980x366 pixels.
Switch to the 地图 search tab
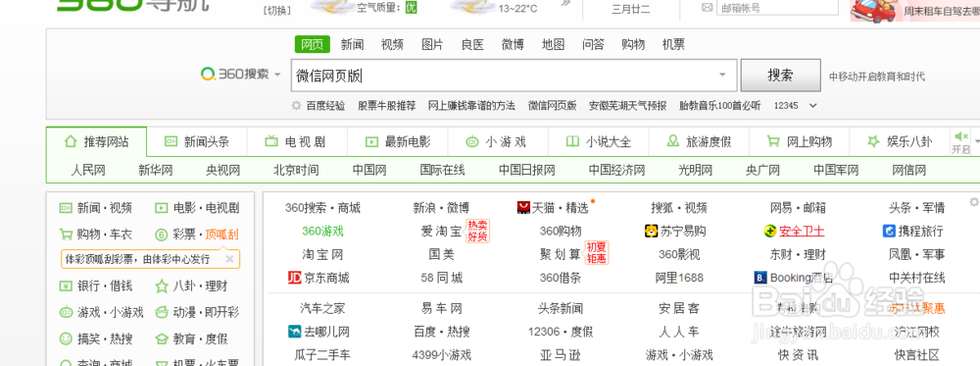click(x=553, y=44)
